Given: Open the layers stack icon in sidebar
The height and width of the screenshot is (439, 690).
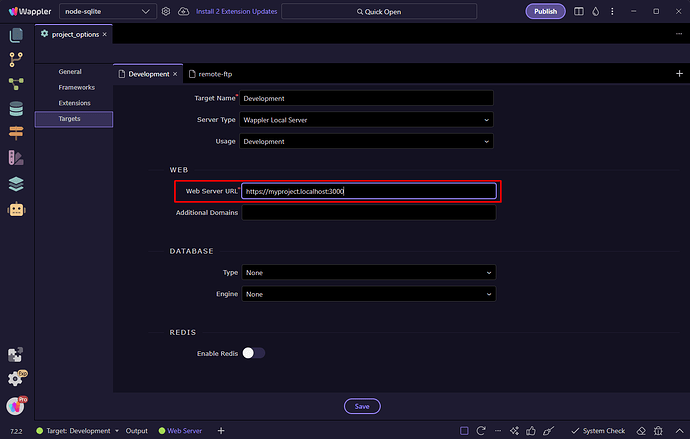Looking at the screenshot, I should (x=16, y=183).
